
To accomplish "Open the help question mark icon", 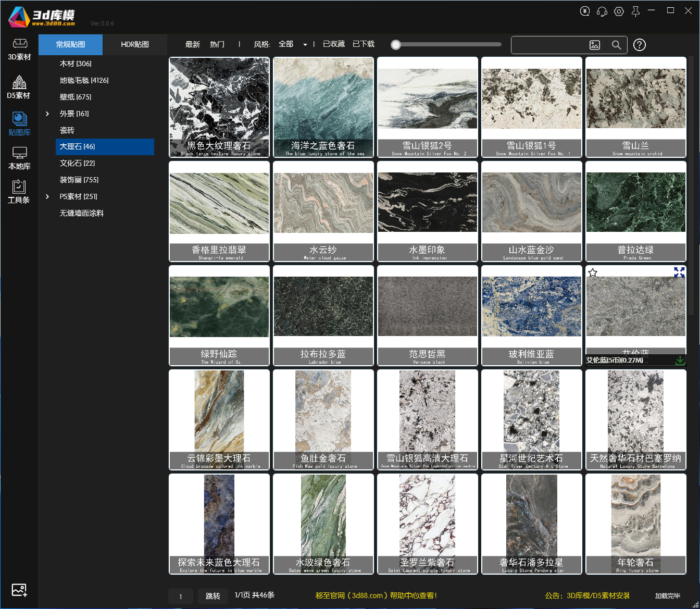I will click(640, 45).
